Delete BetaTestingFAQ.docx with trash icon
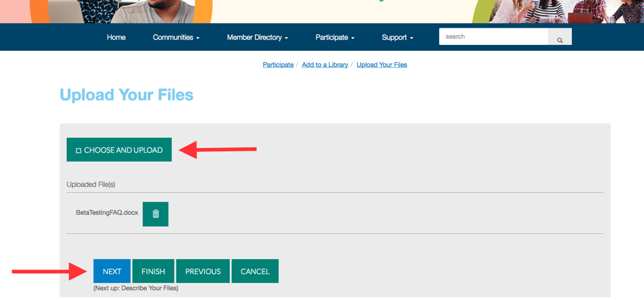Viewport: 644px width, 300px height. click(156, 213)
